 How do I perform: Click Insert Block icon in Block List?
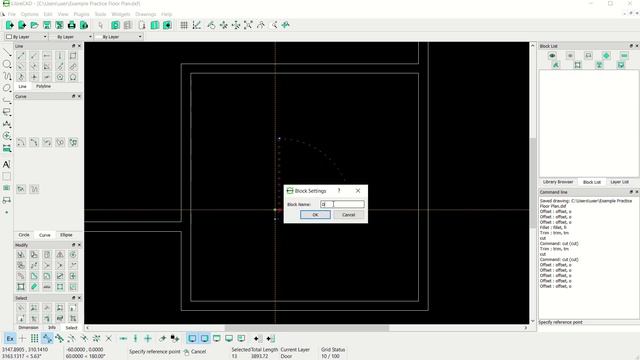621,65
